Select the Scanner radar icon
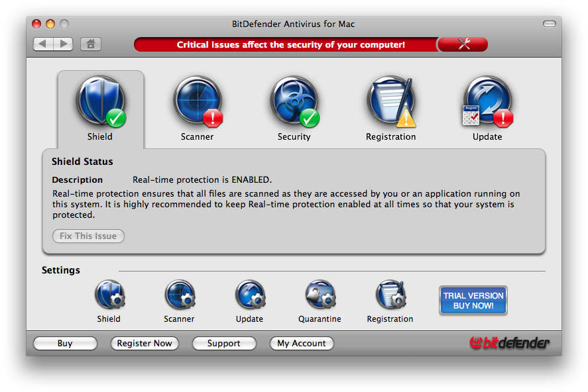The image size is (588, 392). click(x=198, y=101)
